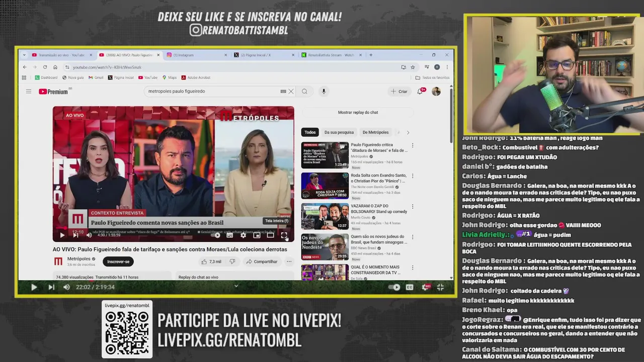The height and width of the screenshot is (362, 644).
Task: Toggle autoplay on the outer stream player bar
Action: point(394,287)
